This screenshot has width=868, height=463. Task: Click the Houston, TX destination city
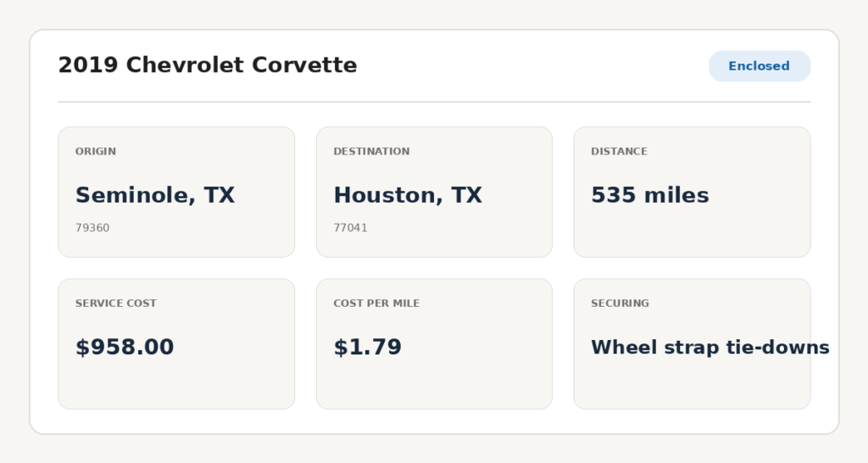click(408, 196)
